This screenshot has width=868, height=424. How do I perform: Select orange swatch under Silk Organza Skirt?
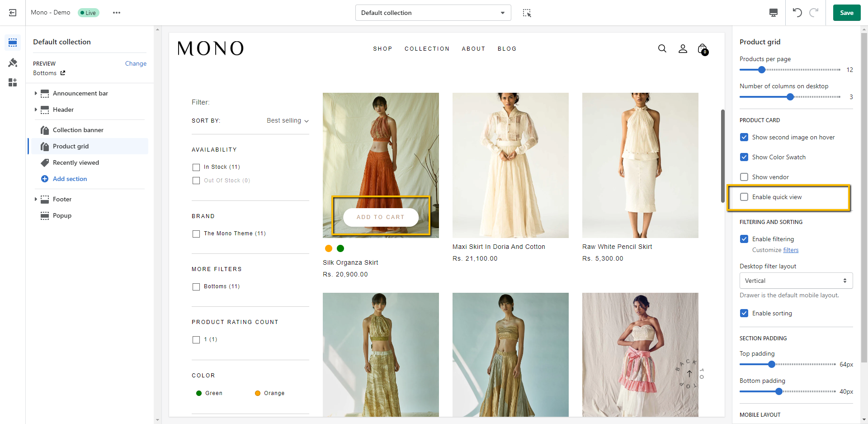click(329, 248)
